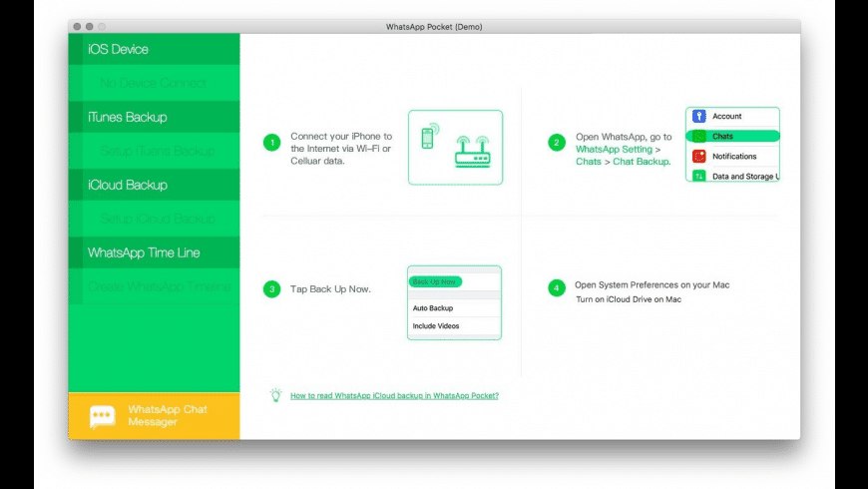868x489 pixels.
Task: Click the WhatsApp Setting green text
Action: 614,149
